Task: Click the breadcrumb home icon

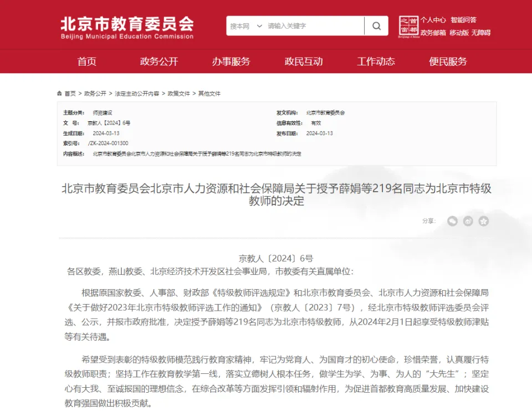Action: click(60, 93)
